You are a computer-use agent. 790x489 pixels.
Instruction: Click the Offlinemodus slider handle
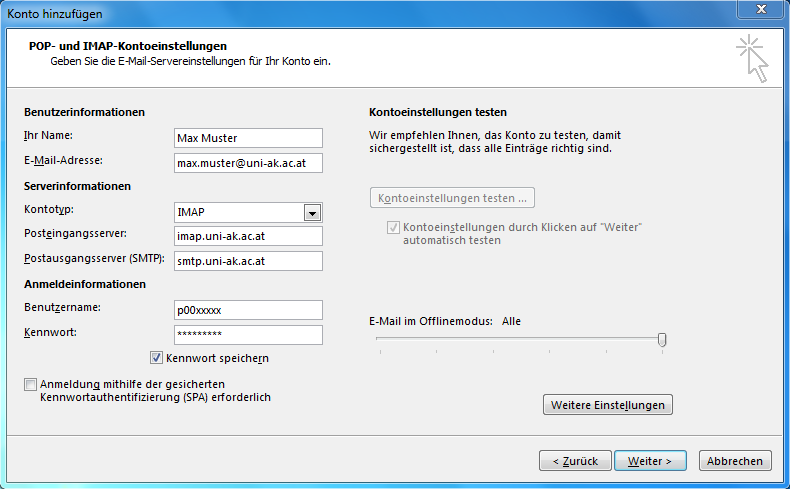[x=662, y=340]
